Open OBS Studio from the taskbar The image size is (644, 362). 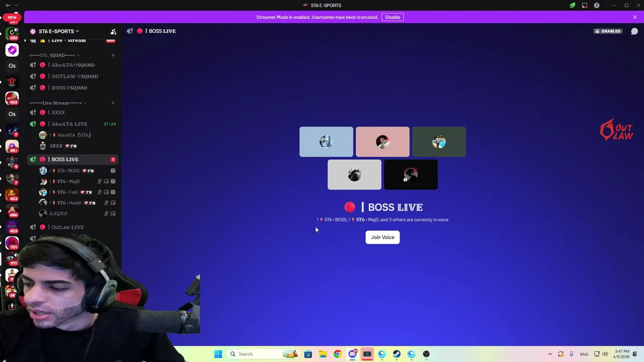426,354
